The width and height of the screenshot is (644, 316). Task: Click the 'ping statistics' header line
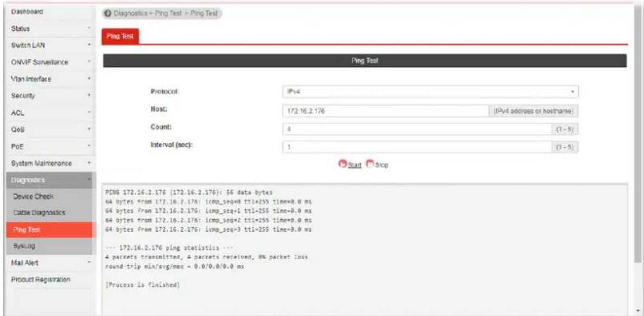170,248
